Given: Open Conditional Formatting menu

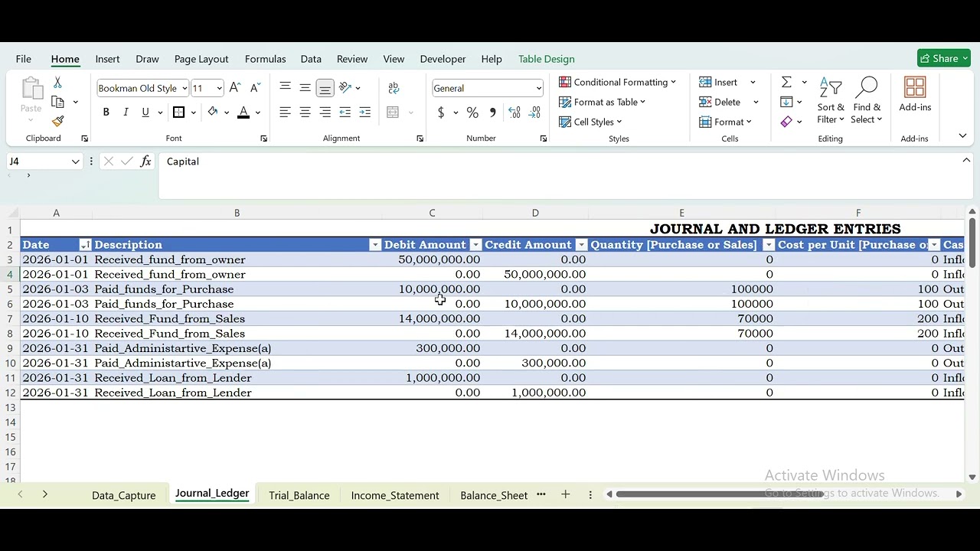Looking at the screenshot, I should (618, 82).
